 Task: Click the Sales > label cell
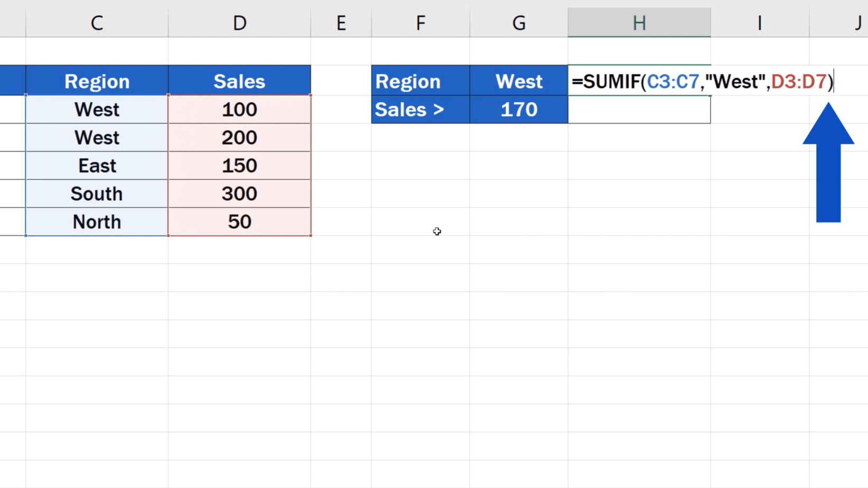pos(420,109)
